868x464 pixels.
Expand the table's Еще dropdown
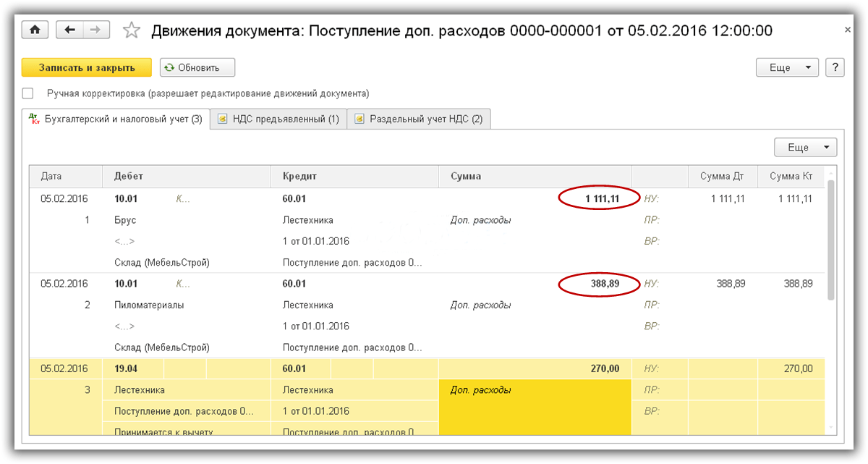805,147
